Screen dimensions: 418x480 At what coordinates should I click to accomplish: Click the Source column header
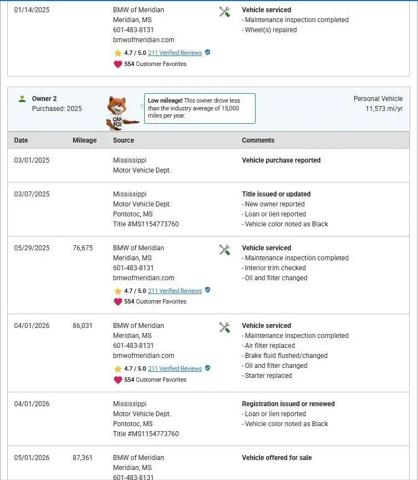pyautogui.click(x=123, y=140)
